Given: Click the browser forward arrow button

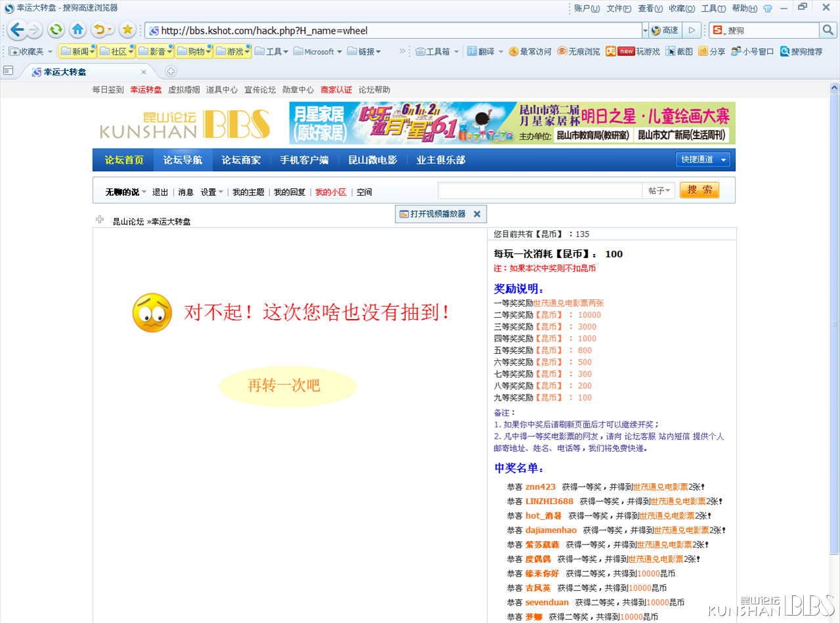Looking at the screenshot, I should tap(34, 30).
